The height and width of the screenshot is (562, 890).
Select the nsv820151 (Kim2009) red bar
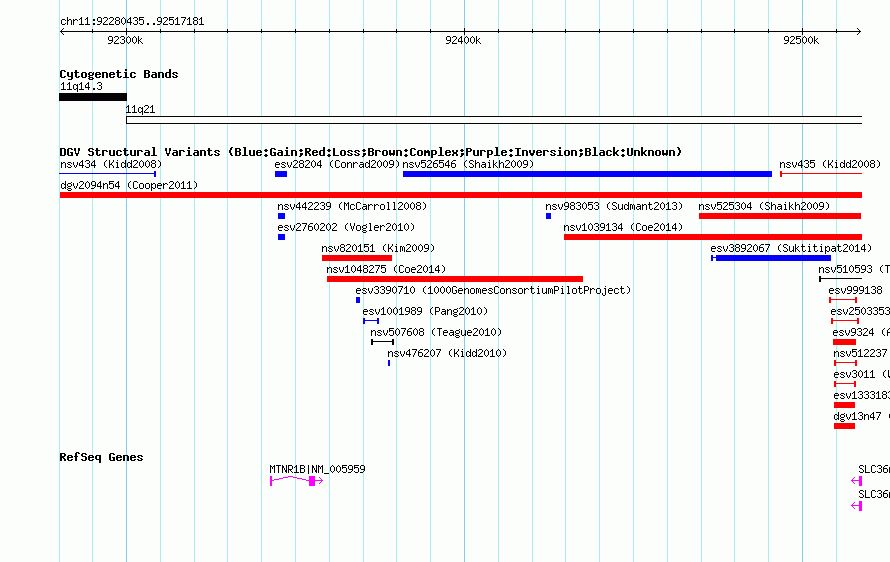(x=357, y=258)
